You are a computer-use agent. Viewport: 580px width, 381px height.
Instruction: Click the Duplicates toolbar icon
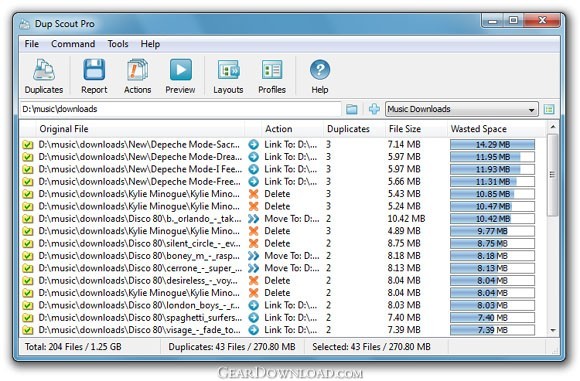pos(44,76)
